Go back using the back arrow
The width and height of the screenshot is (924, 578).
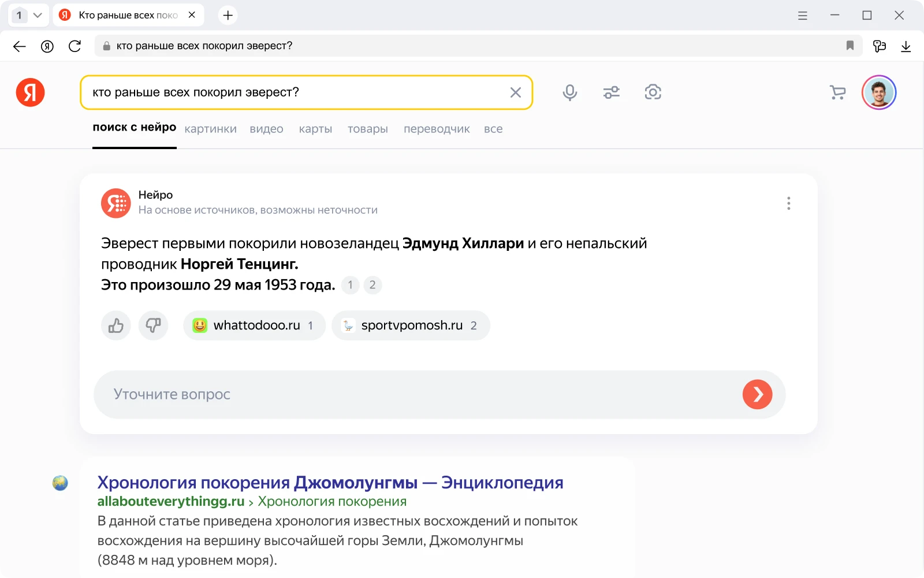(20, 46)
